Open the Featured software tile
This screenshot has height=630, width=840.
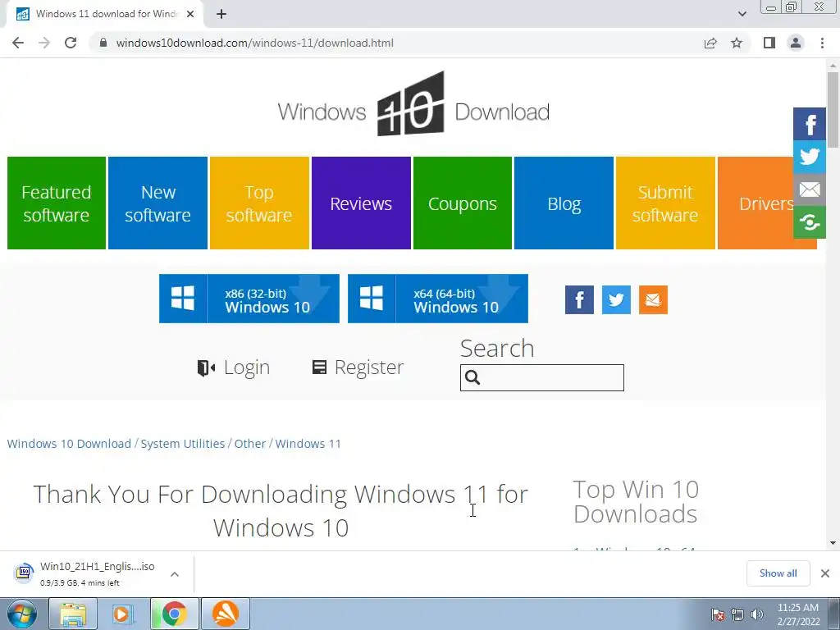click(57, 203)
